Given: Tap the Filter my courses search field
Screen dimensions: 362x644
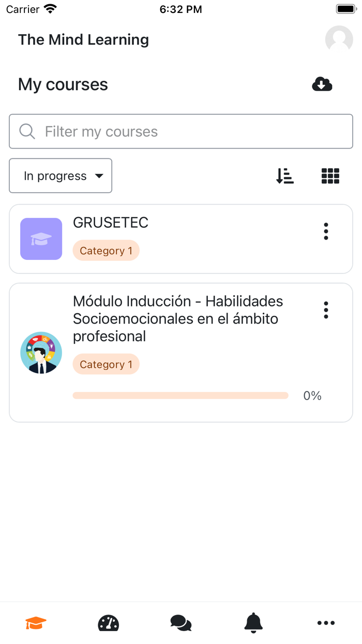Looking at the screenshot, I should click(x=181, y=131).
